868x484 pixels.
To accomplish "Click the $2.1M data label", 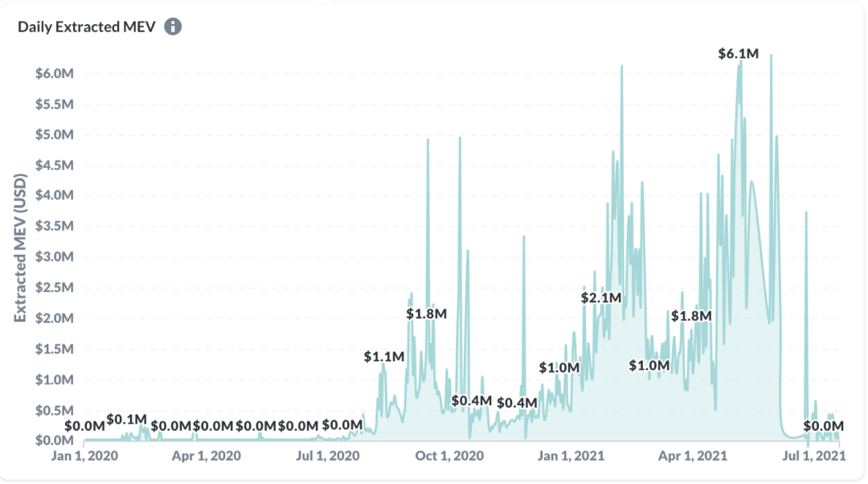I will [600, 298].
